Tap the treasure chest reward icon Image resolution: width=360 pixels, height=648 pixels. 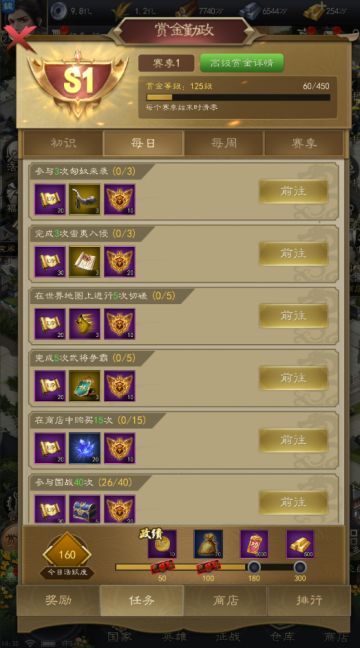point(84,509)
